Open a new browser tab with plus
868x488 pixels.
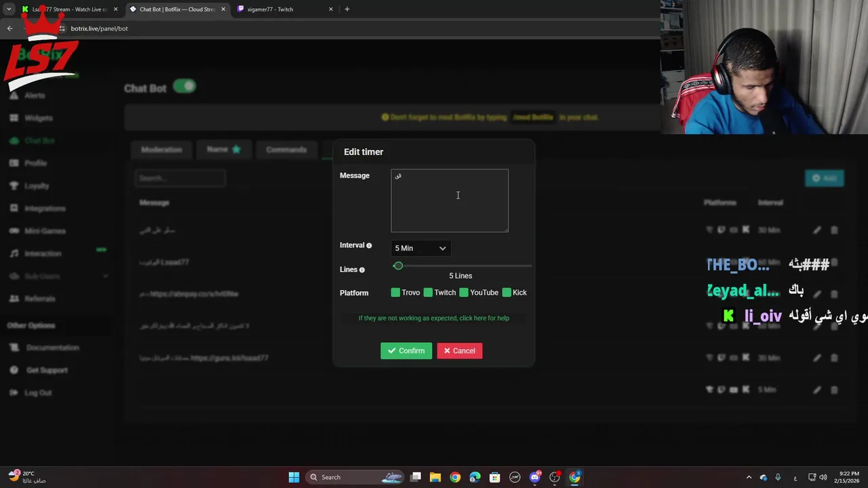[x=347, y=9]
